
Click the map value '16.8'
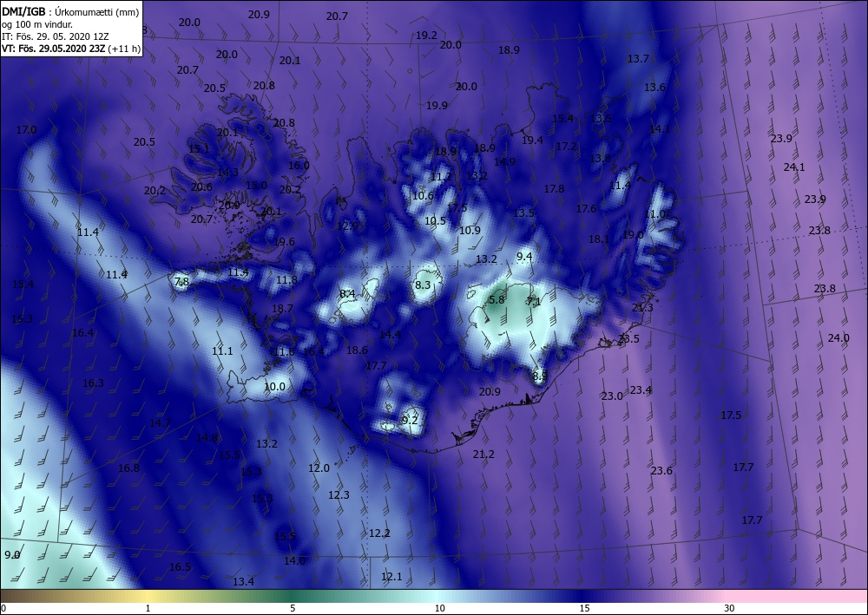tap(128, 468)
